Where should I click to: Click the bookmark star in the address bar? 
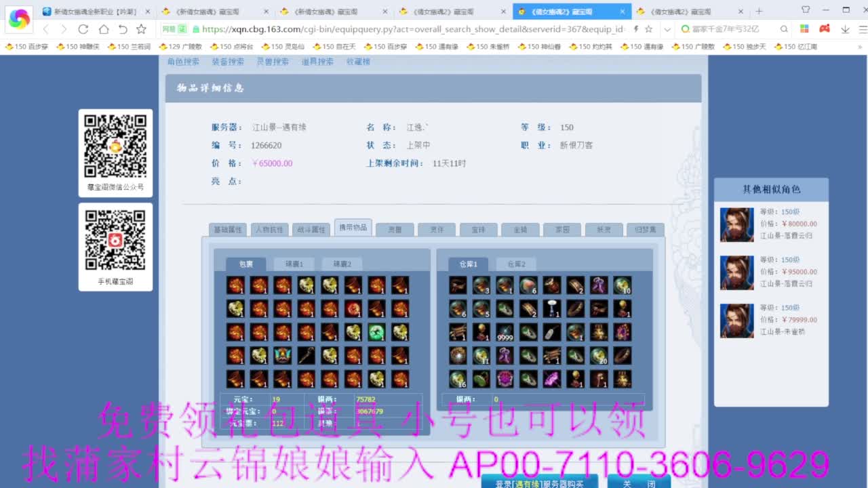(x=648, y=30)
